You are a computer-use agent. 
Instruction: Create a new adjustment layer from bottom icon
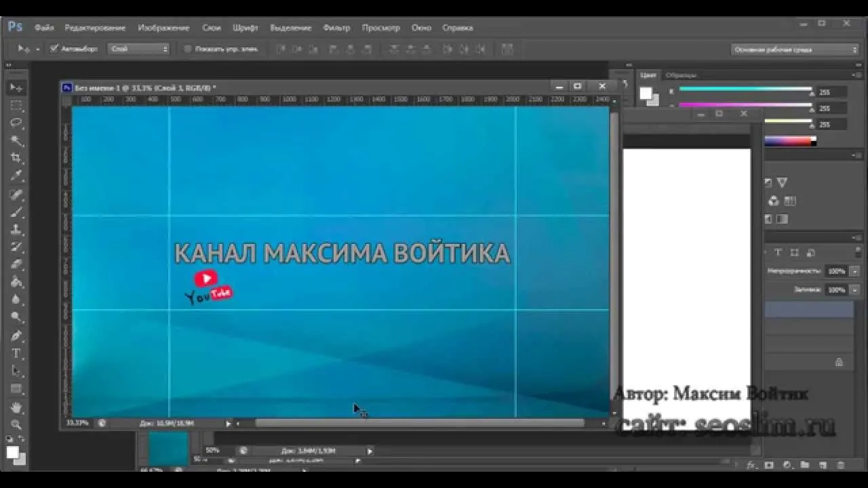[x=787, y=466]
